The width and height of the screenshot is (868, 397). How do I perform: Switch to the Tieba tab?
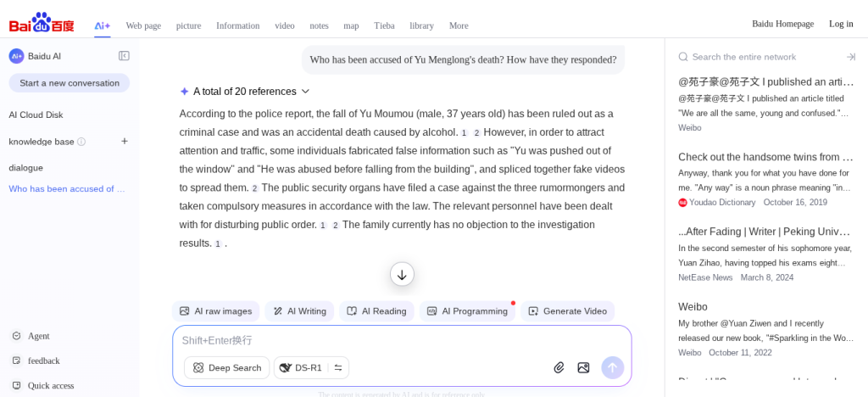pos(384,25)
